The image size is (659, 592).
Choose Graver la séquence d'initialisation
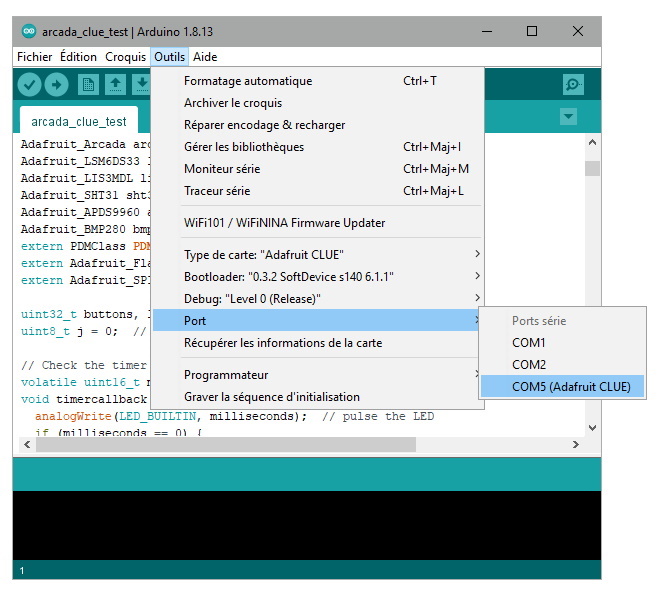click(x=318, y=397)
